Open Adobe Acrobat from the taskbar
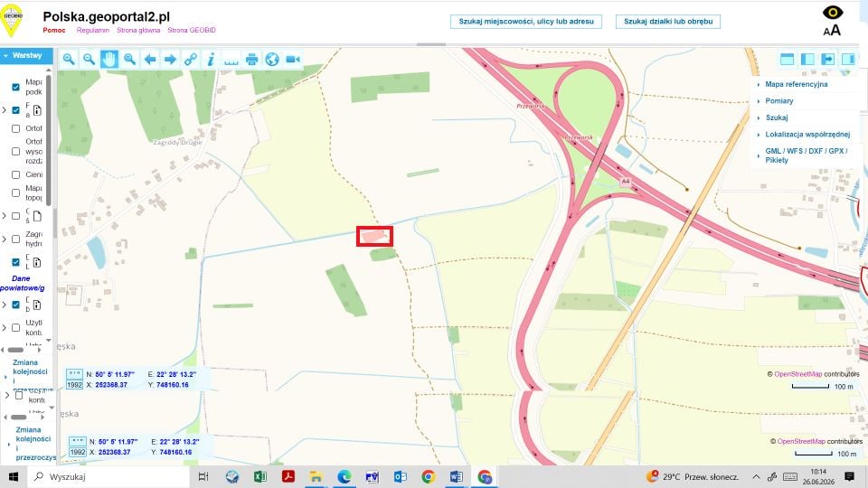868x488 pixels. [288, 477]
